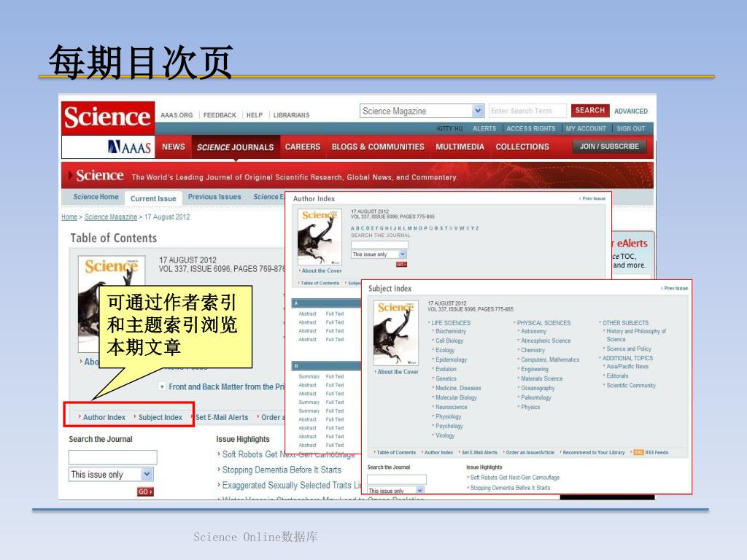Open MY ACCOUNT link

[586, 128]
